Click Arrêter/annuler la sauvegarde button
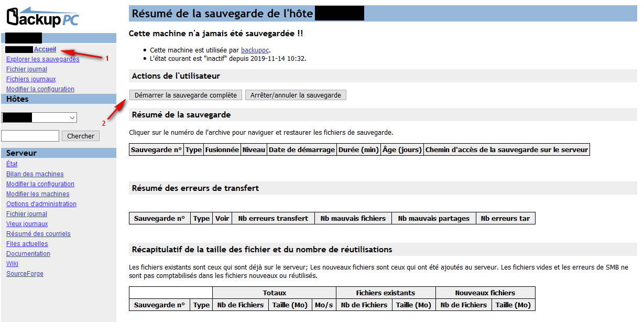The height and width of the screenshot is (322, 644). (296, 95)
